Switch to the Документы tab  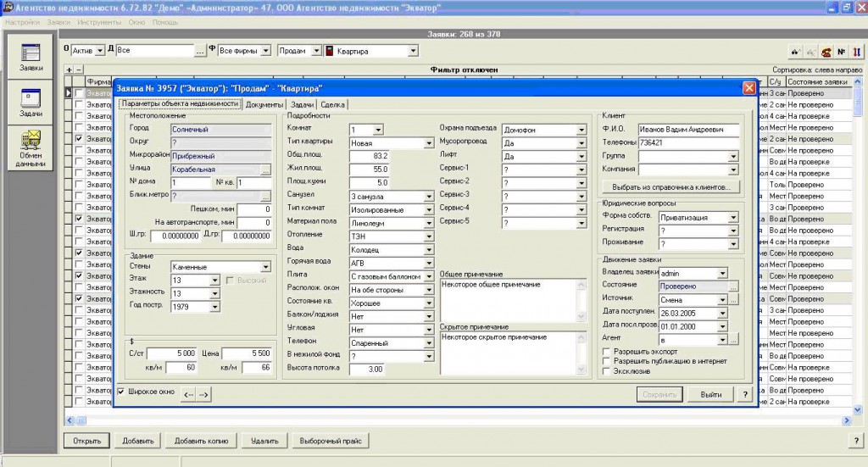(264, 104)
